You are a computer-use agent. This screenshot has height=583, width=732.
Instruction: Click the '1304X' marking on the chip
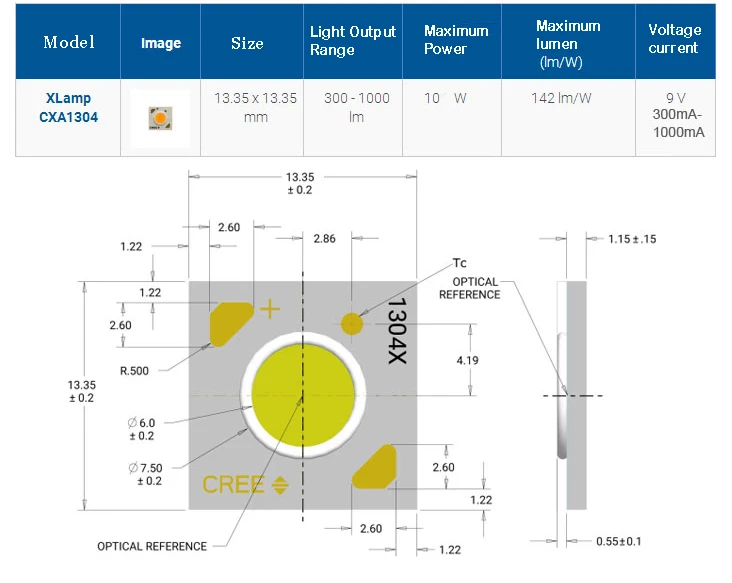[x=397, y=331]
